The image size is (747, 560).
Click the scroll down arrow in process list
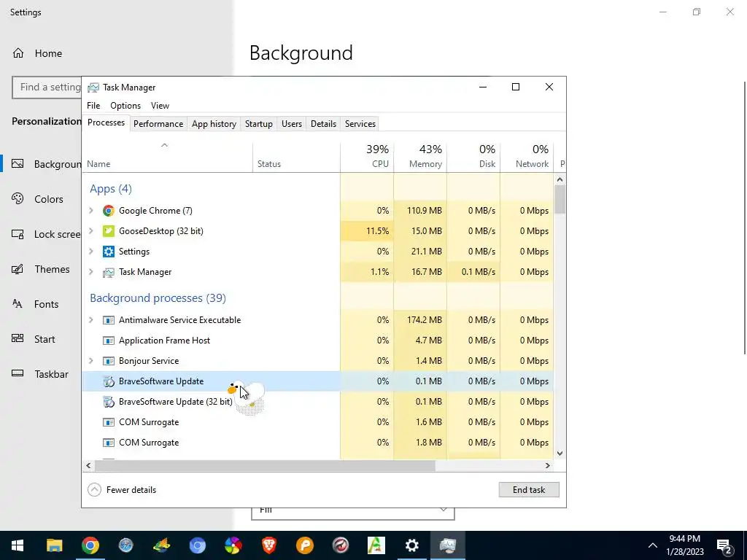point(560,454)
